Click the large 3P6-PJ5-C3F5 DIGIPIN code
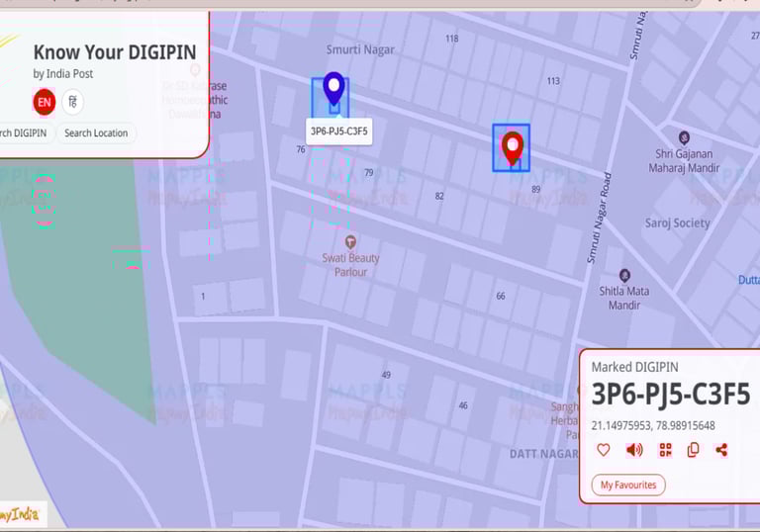 click(671, 394)
